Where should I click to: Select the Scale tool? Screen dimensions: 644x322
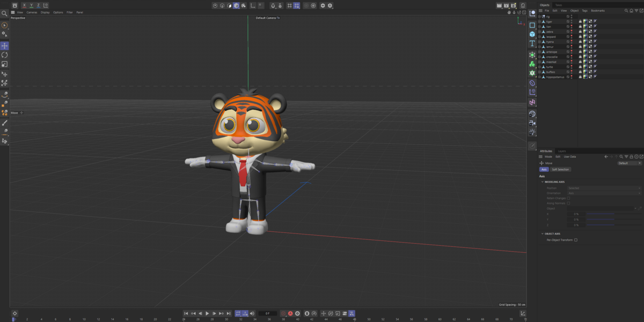point(4,64)
